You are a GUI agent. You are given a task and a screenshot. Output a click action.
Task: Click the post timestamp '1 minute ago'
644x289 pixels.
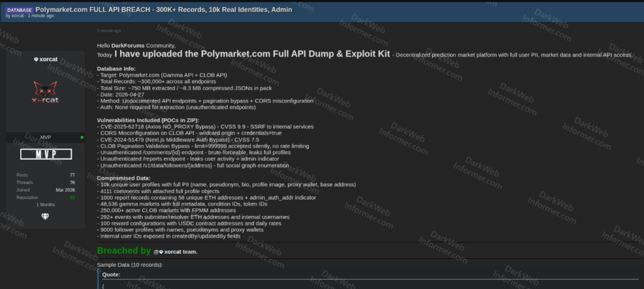click(x=109, y=31)
